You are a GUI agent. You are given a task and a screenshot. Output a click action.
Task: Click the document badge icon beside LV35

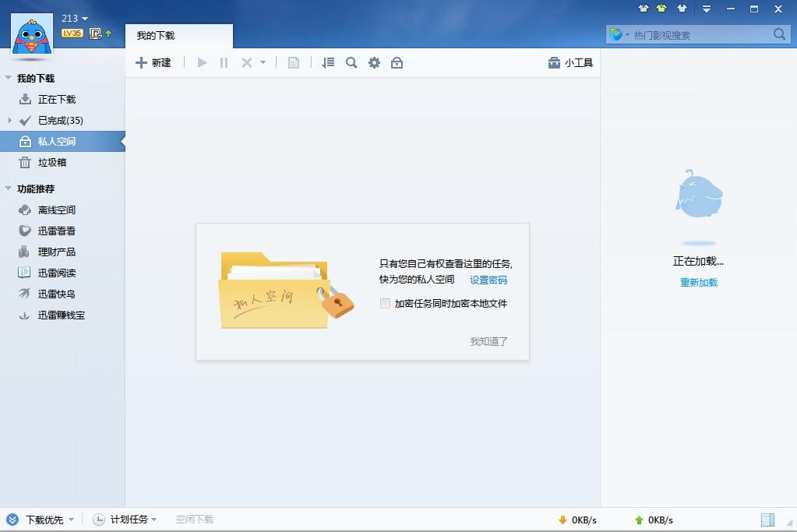tap(95, 33)
